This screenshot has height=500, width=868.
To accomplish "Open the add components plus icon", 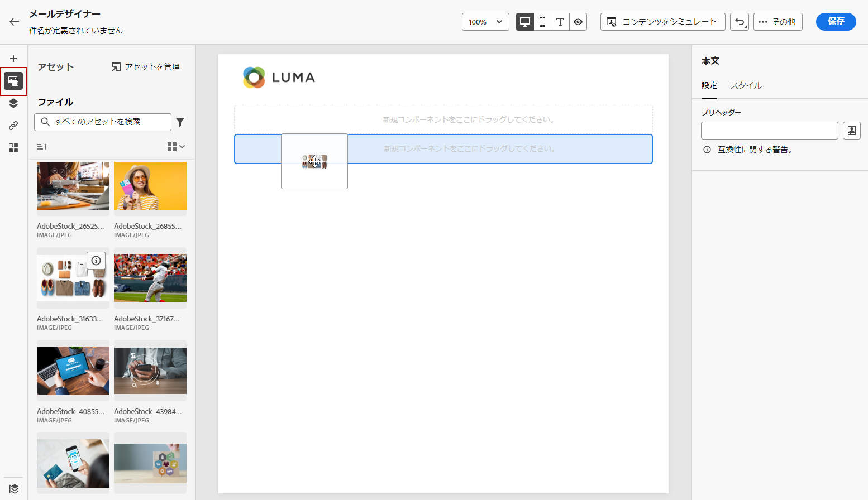I will [x=13, y=59].
